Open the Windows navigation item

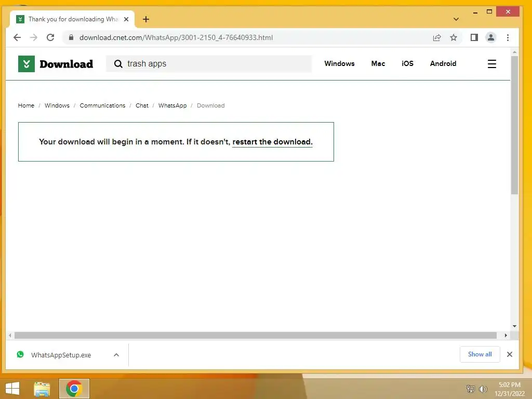339,63
